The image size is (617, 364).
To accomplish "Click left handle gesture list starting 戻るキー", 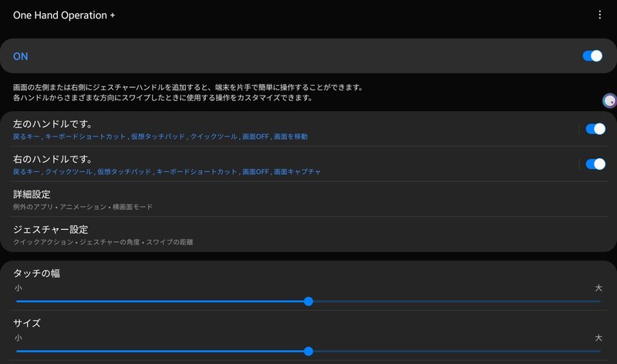I will pos(160,136).
